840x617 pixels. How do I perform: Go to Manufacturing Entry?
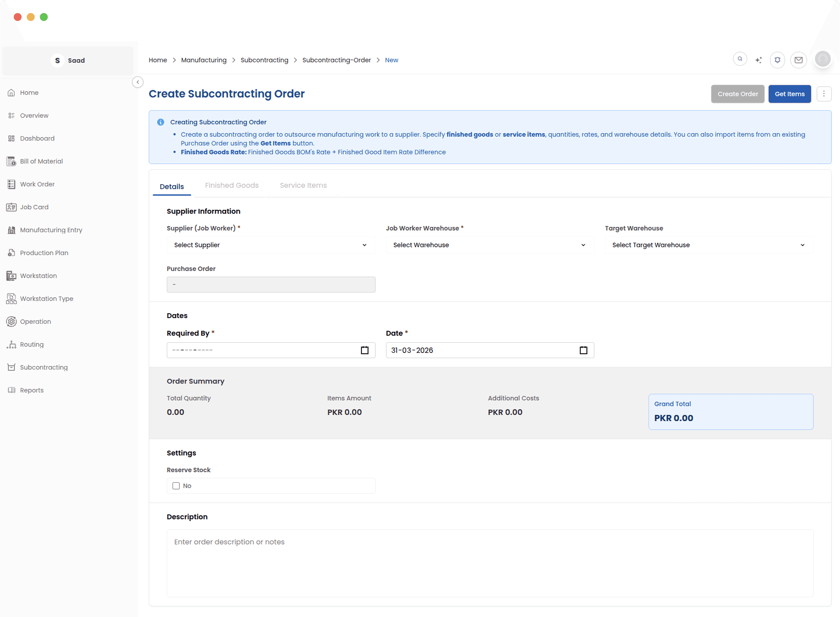51,230
